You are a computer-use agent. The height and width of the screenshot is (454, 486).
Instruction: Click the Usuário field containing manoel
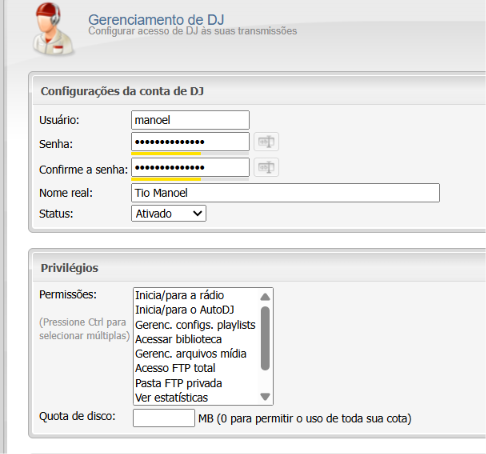coord(190,120)
